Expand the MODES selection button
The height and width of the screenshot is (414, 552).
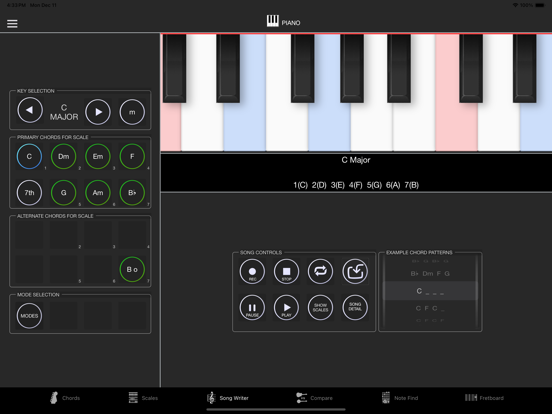coord(29,315)
